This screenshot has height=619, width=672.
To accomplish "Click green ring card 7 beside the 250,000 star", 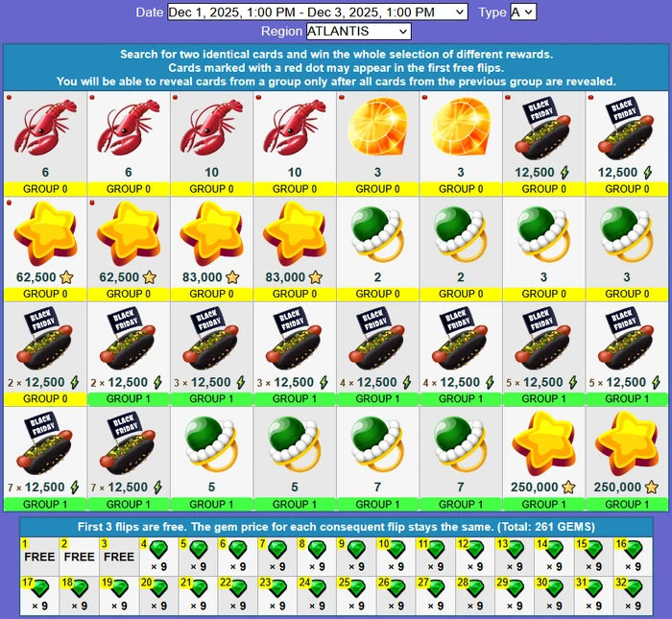I will (x=461, y=459).
